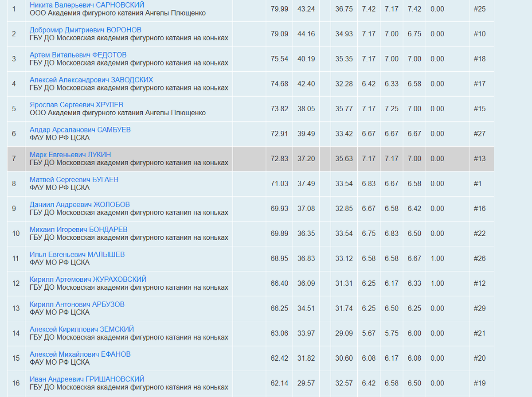
Task: Select starting number #1
Action: [477, 183]
